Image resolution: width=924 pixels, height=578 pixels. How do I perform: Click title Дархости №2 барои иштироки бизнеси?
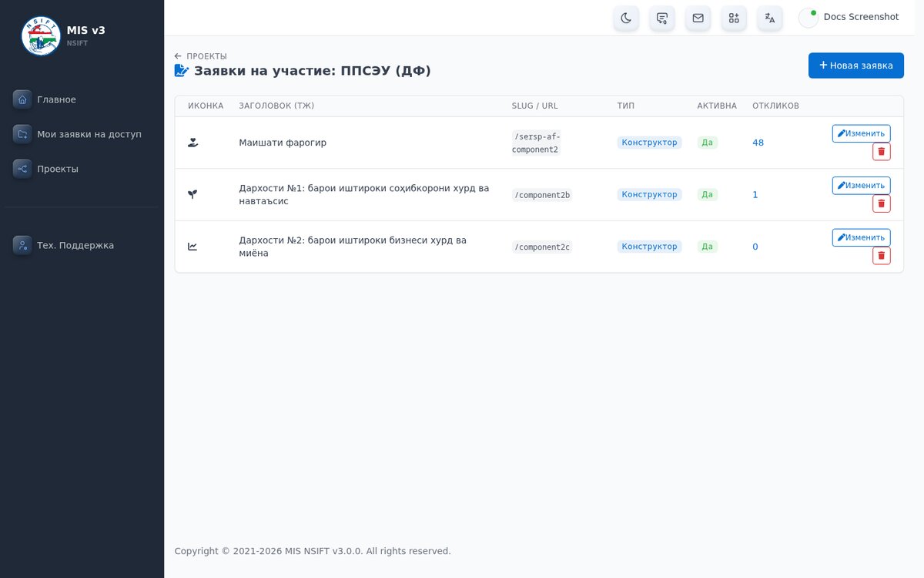click(x=353, y=247)
